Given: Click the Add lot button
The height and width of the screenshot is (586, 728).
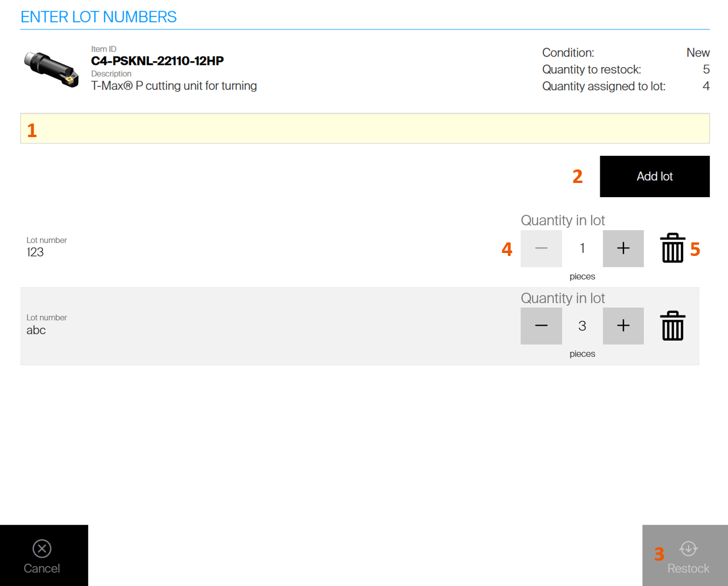Looking at the screenshot, I should pyautogui.click(x=654, y=177).
